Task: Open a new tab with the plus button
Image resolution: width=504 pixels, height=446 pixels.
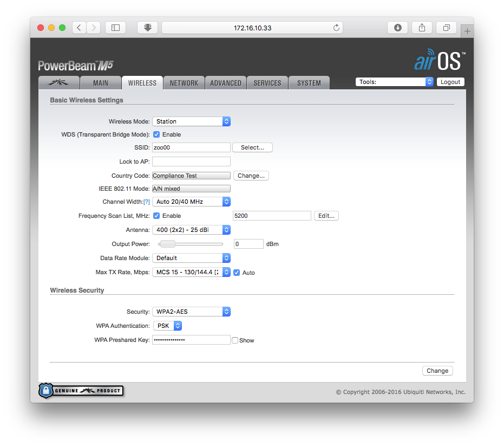Action: click(x=467, y=31)
